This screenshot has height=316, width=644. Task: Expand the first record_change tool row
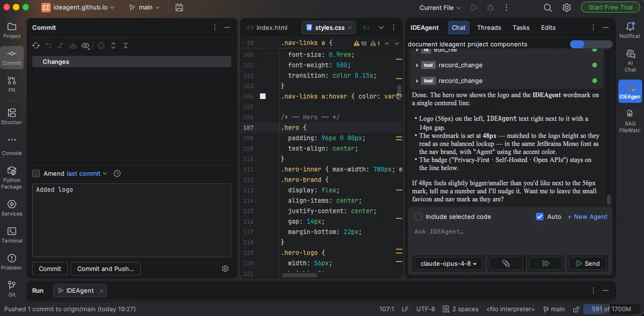(x=417, y=65)
